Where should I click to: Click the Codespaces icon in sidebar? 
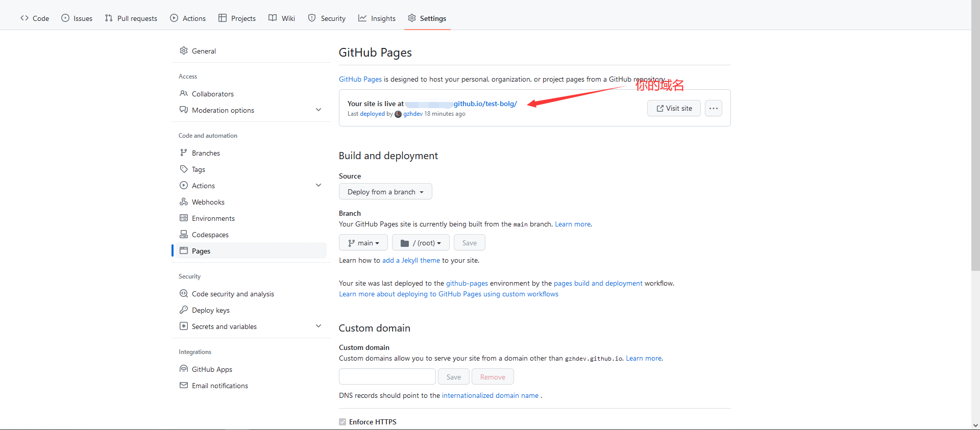(184, 235)
